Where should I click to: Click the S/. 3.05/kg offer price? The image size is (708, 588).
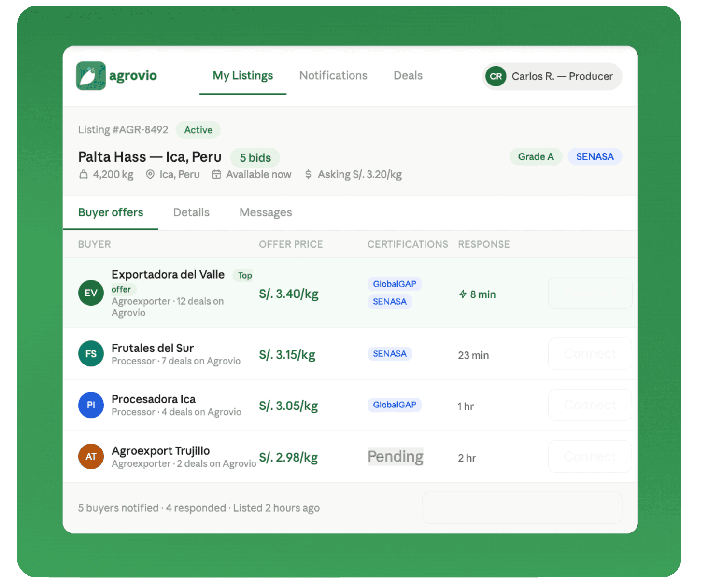click(288, 406)
